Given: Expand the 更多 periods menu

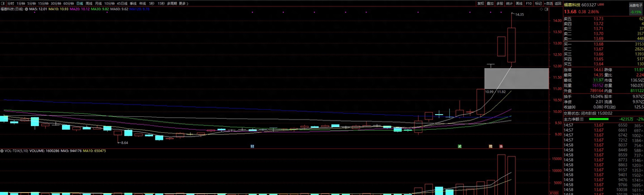Looking at the screenshot, I should click(184, 4).
